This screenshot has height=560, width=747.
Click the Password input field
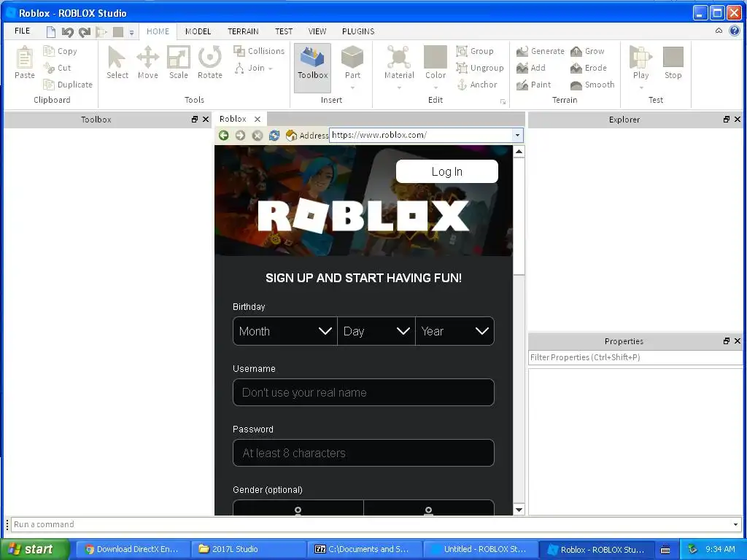point(363,453)
